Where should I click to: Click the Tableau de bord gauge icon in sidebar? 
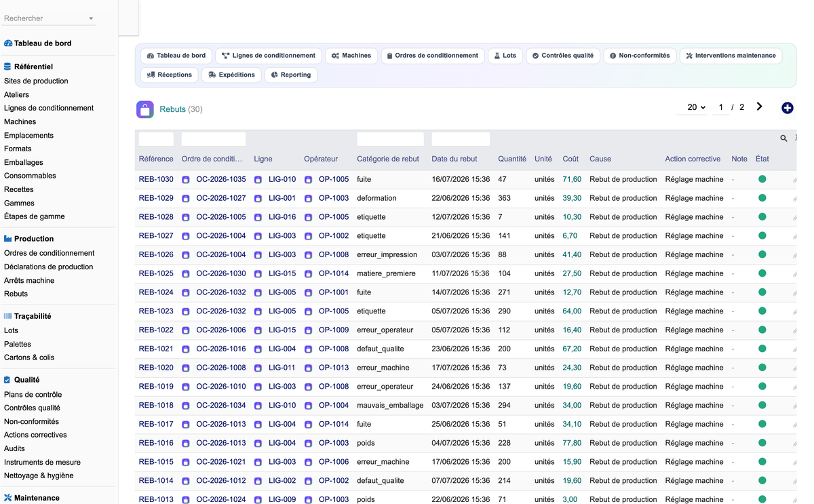[x=8, y=43]
